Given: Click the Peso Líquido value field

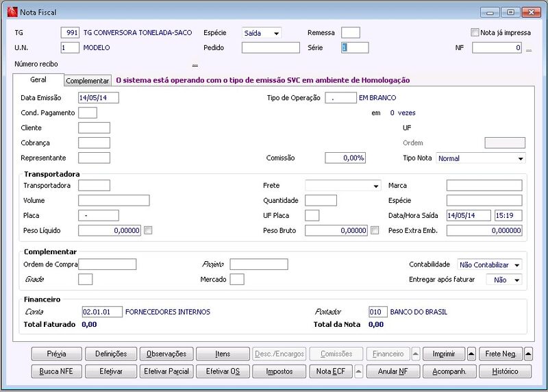Looking at the screenshot, I should point(110,230).
